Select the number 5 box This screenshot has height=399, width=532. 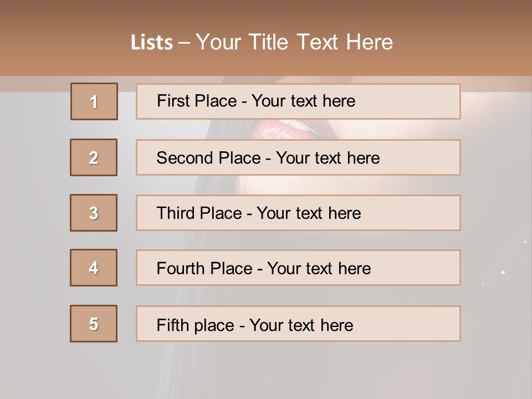[94, 324]
